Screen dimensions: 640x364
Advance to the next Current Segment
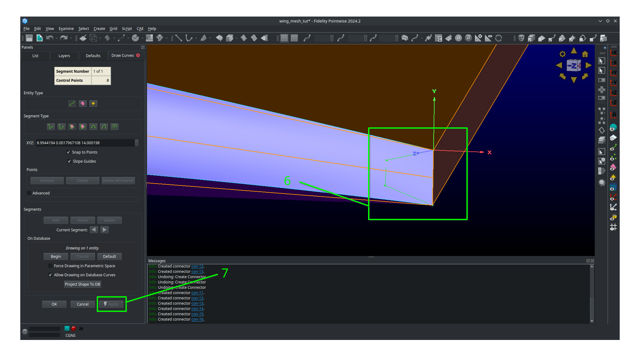[104, 229]
